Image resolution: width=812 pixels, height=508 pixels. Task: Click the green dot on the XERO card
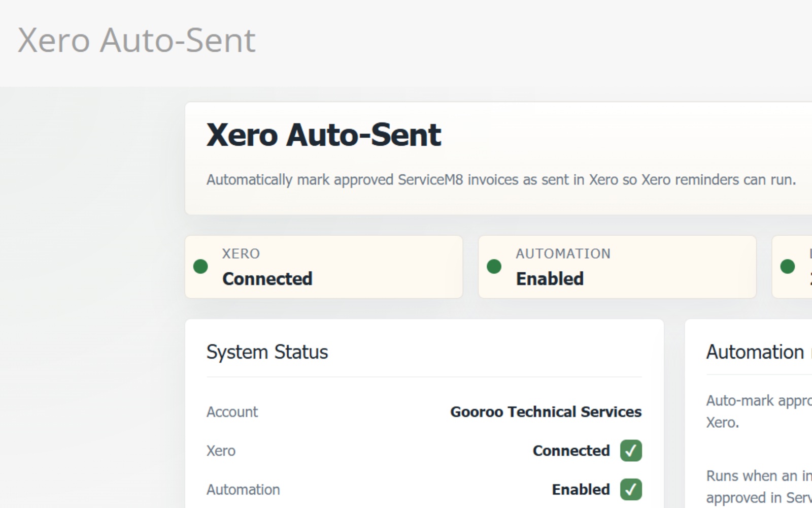[200, 266]
